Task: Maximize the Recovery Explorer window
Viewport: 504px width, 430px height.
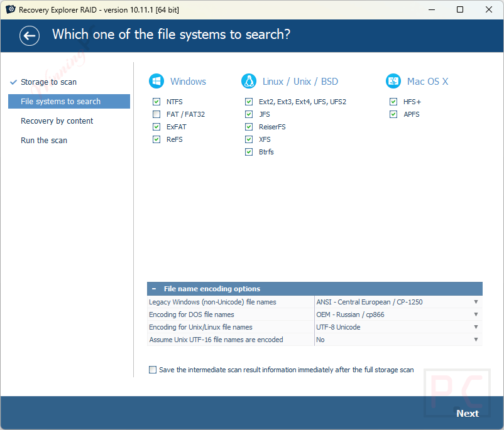Action: (460, 9)
